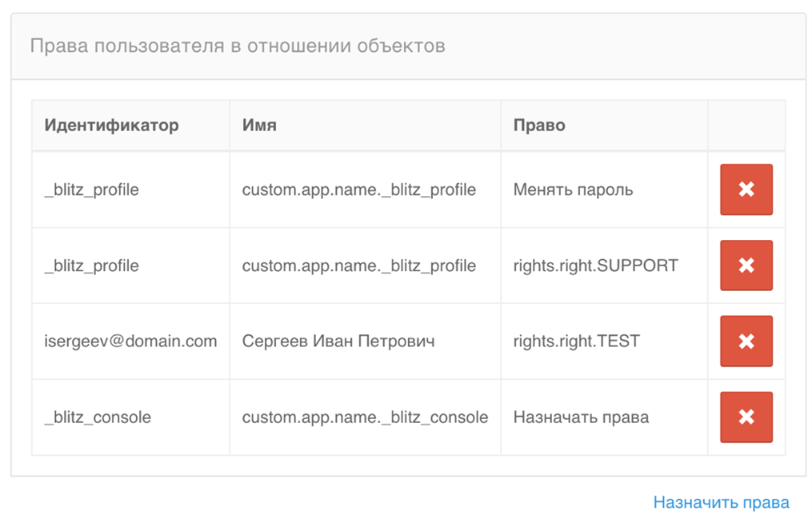Select the isergeev@domain.com identifier cell

(130, 341)
